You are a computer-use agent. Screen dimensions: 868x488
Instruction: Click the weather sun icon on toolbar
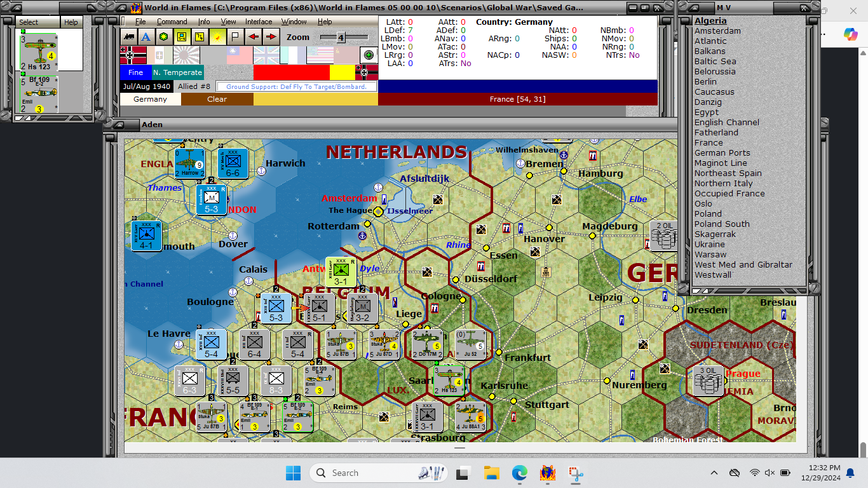coord(217,37)
